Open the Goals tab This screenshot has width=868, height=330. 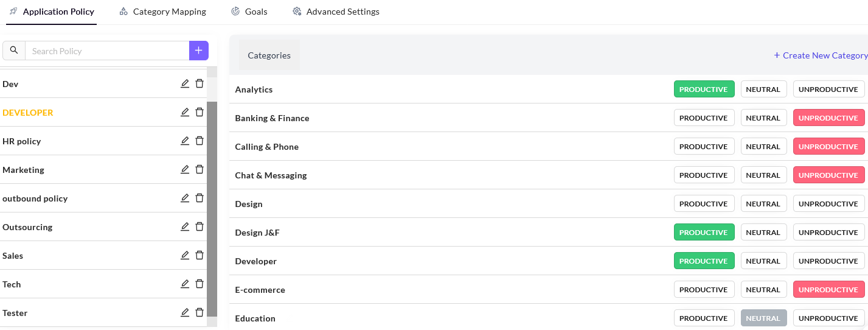249,12
